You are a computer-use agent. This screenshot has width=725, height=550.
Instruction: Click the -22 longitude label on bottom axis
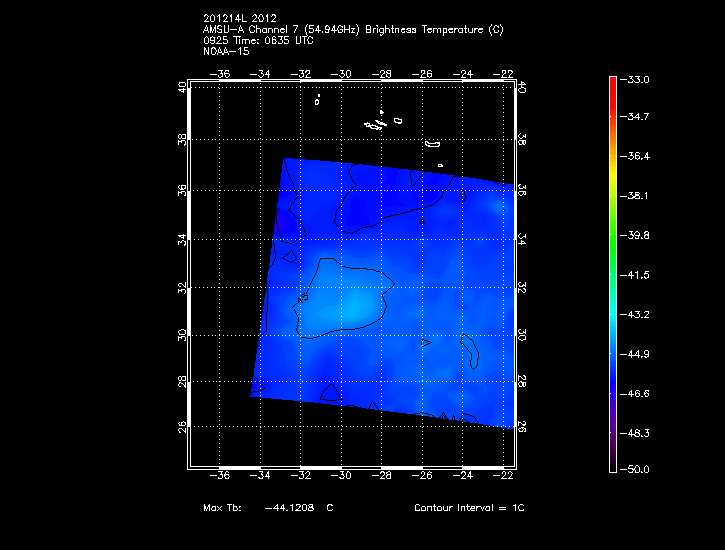[x=505, y=476]
